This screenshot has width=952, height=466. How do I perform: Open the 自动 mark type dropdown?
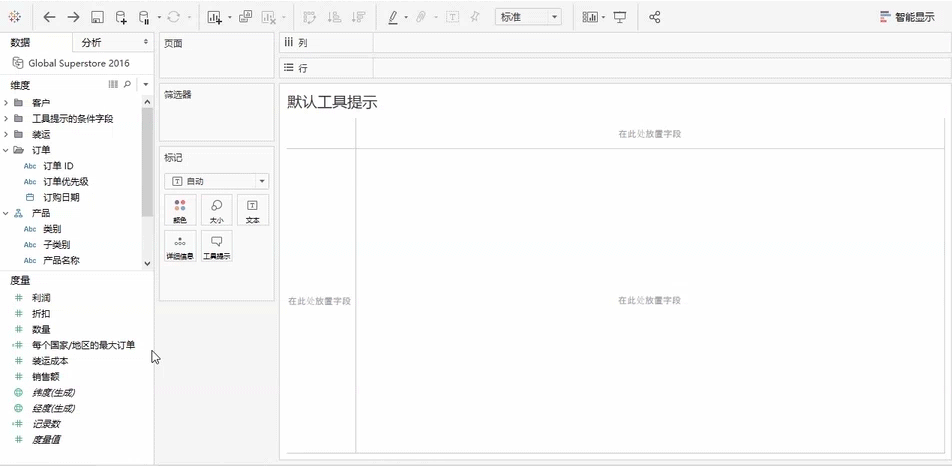pos(217,181)
